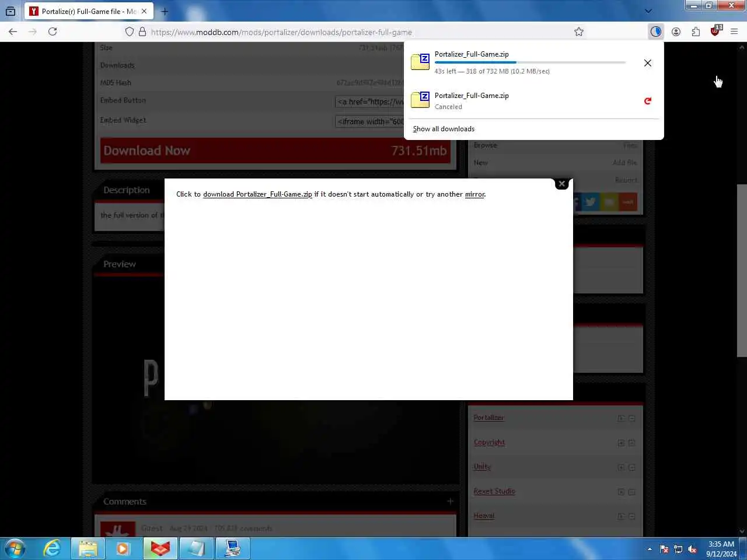Click the Browse row in sidebar
This screenshot has height=560, width=747.
pos(555,145)
